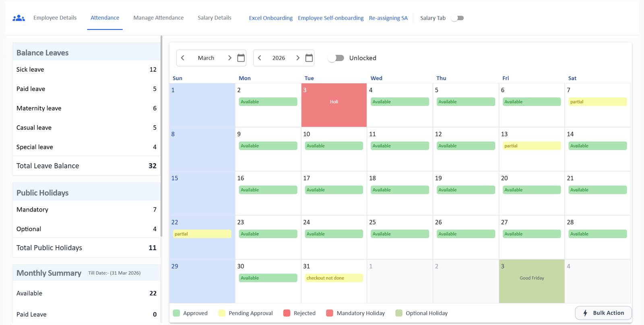Open Employee Self-onboarding link
Screen dimensions: 644x325
pyautogui.click(x=331, y=18)
